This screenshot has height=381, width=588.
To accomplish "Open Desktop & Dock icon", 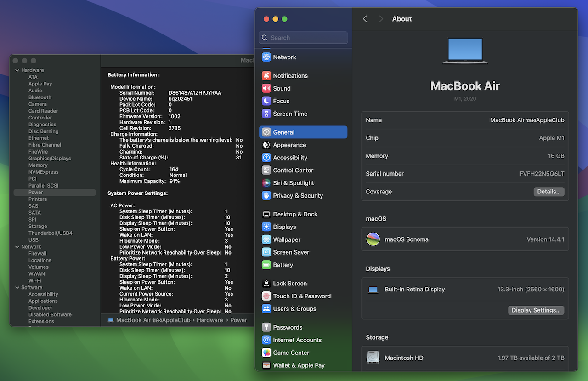I will (x=266, y=214).
